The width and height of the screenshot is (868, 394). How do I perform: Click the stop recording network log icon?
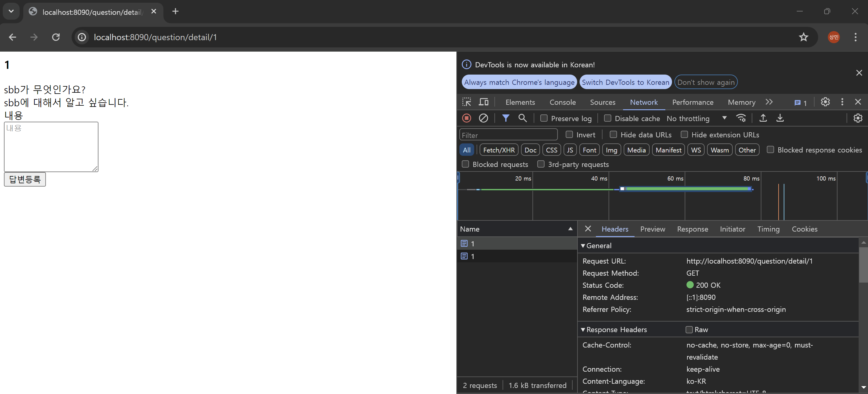tap(467, 118)
